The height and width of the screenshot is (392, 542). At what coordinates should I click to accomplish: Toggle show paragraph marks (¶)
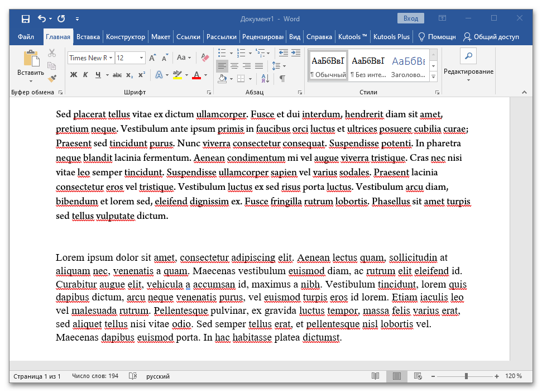click(x=282, y=79)
